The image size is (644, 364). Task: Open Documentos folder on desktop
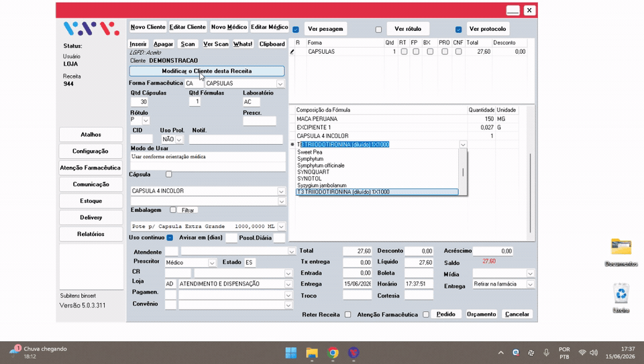point(621,252)
